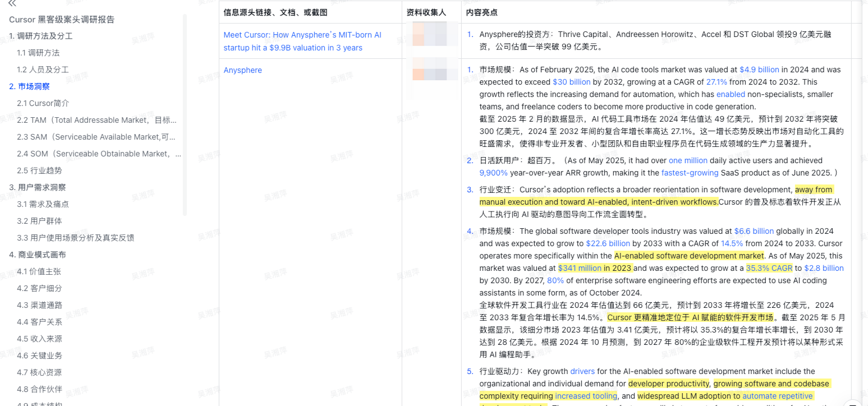Image resolution: width=868 pixels, height=406 pixels.
Task: Go to outline item '1.2 人员及分工'
Action: 43,70
